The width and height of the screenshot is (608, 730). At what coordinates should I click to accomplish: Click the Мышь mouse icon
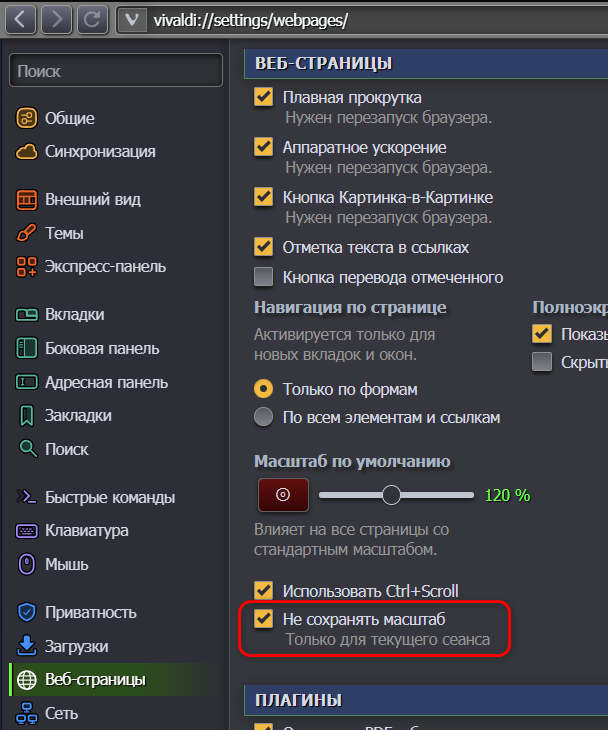(x=27, y=564)
